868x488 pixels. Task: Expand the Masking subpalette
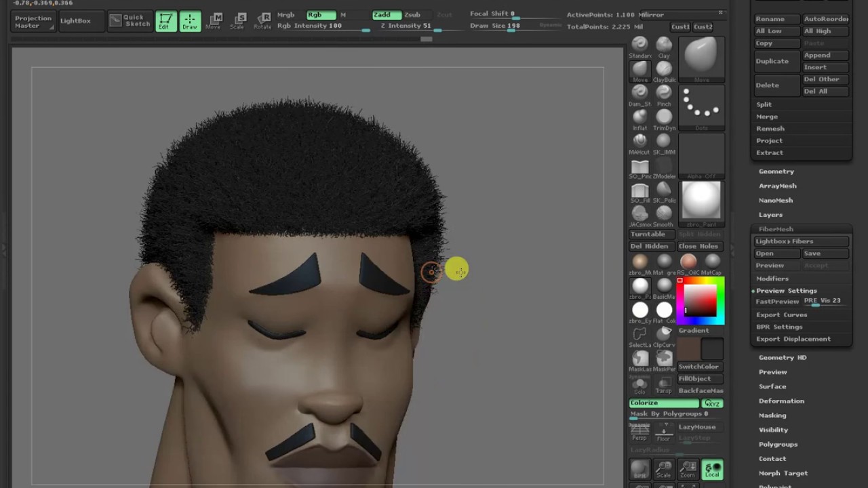click(772, 415)
